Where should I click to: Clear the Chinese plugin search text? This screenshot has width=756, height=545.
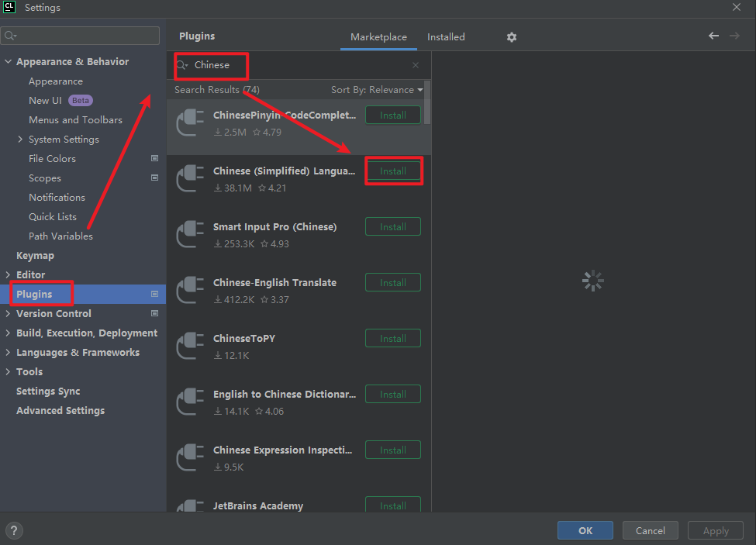[x=416, y=65]
